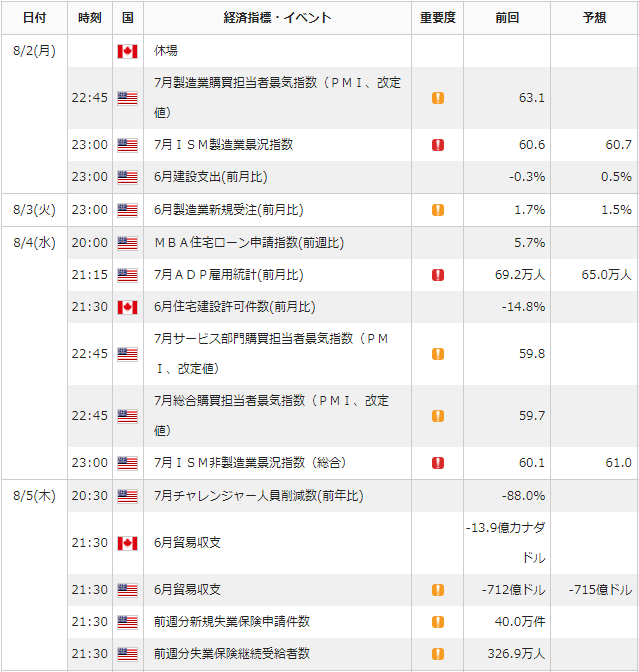639x672 pixels.
Task: Click the 前週分新規失業保険申請件数 event name
Action: click(232, 622)
